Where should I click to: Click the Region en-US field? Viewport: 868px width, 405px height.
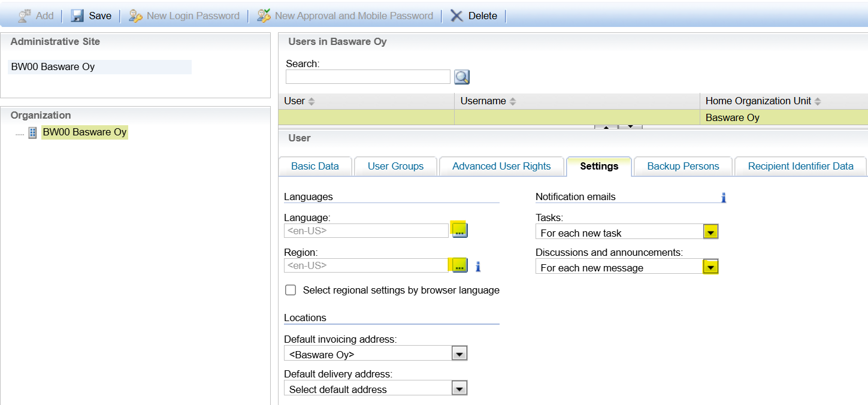(366, 265)
